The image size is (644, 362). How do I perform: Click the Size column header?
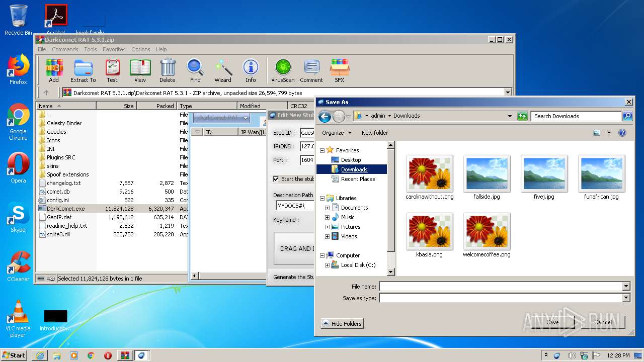116,106
